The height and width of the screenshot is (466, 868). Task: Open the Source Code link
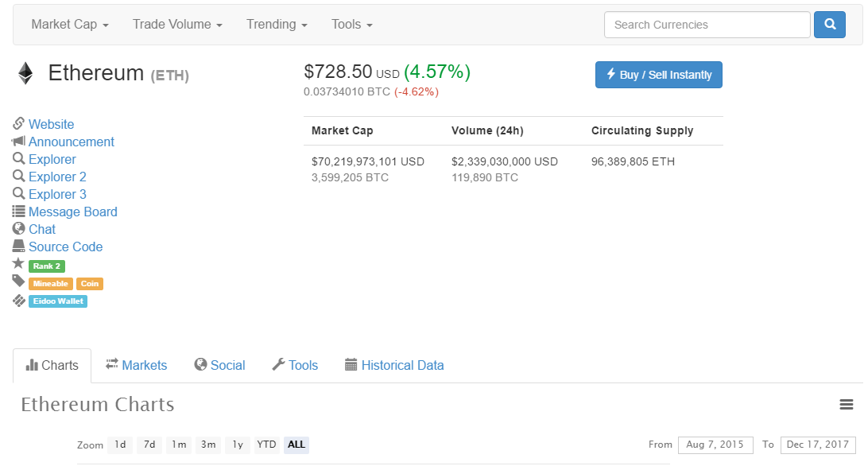(x=66, y=247)
